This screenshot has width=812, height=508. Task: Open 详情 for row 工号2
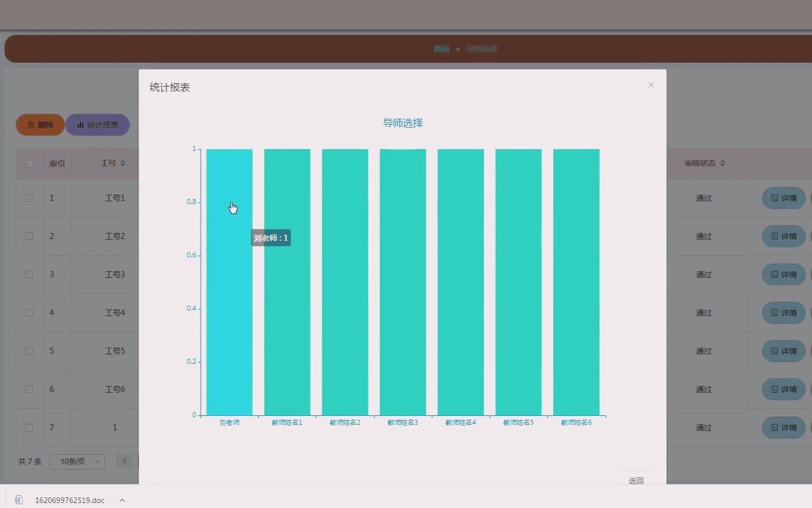coord(784,236)
